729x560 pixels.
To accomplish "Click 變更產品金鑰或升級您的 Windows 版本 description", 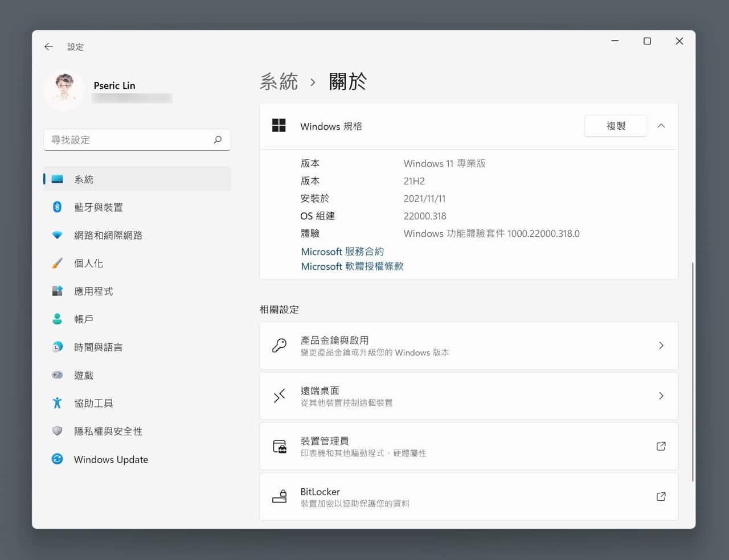I will 375,353.
